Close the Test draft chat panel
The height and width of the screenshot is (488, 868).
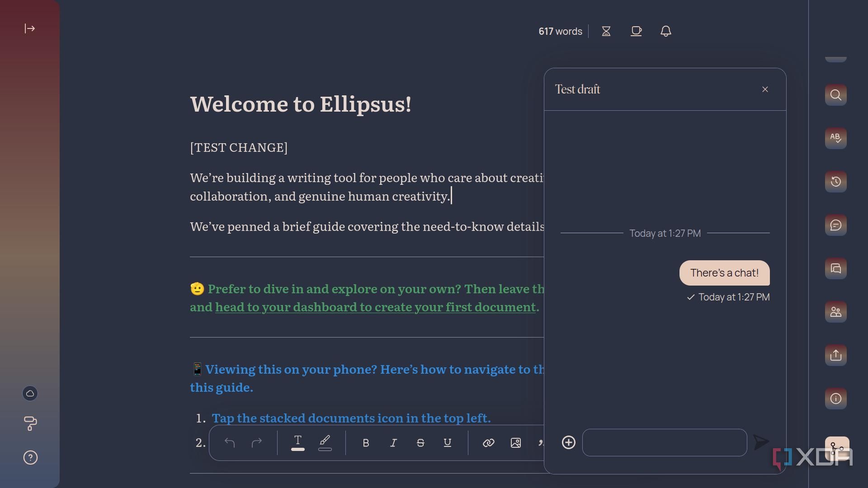(x=765, y=89)
